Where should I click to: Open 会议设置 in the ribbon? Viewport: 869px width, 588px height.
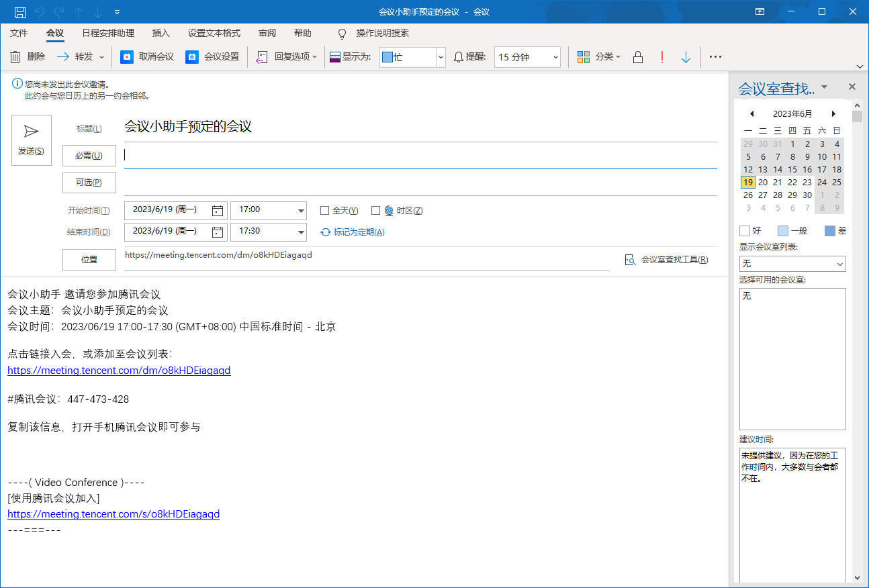click(x=212, y=57)
